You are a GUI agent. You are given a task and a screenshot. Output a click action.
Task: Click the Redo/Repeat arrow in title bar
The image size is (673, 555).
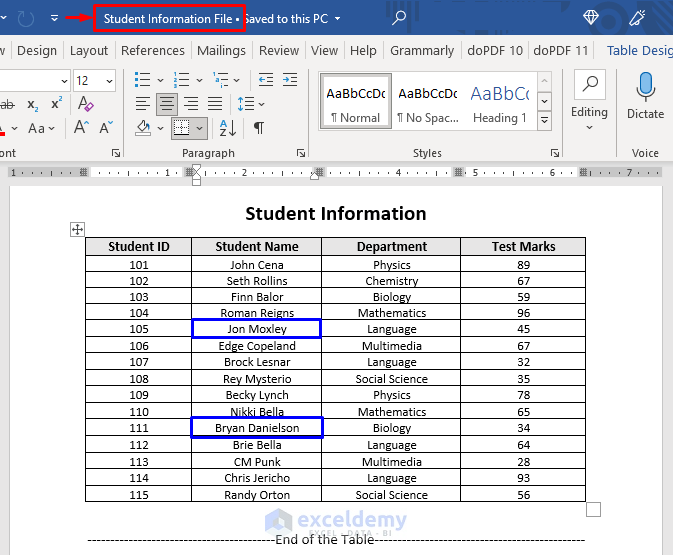(26, 18)
